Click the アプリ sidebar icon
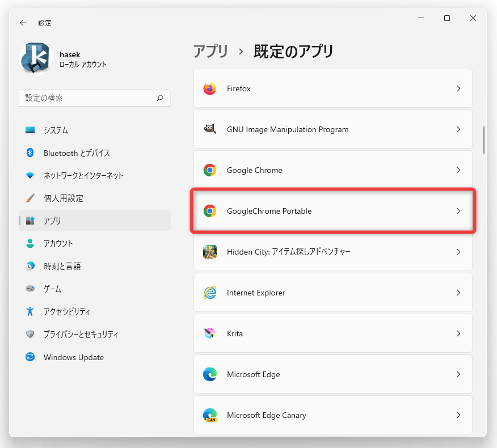This screenshot has height=448, width=497. click(x=30, y=221)
